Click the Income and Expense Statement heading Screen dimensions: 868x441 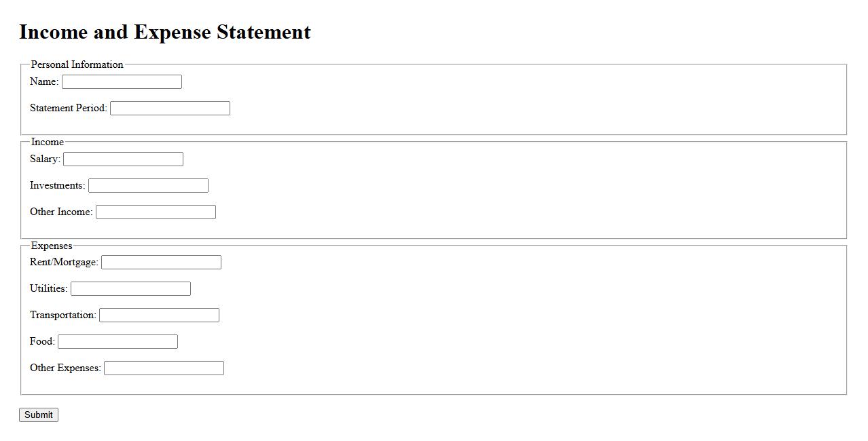[165, 32]
